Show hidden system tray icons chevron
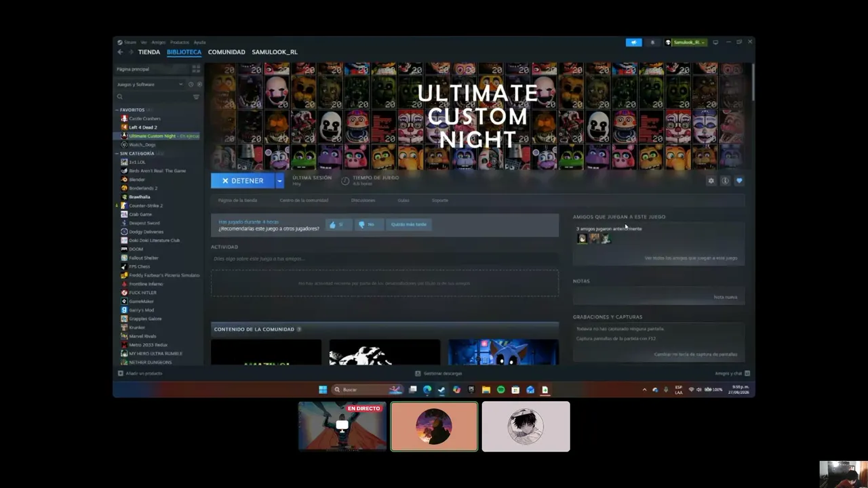868x488 pixels. click(644, 390)
